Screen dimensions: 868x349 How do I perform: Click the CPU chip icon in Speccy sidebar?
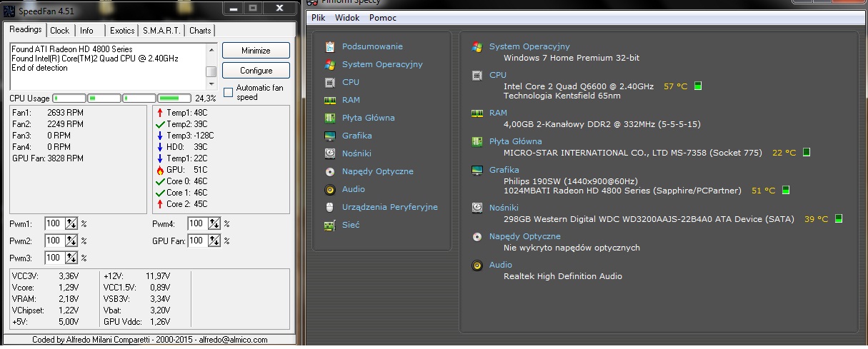click(x=329, y=82)
